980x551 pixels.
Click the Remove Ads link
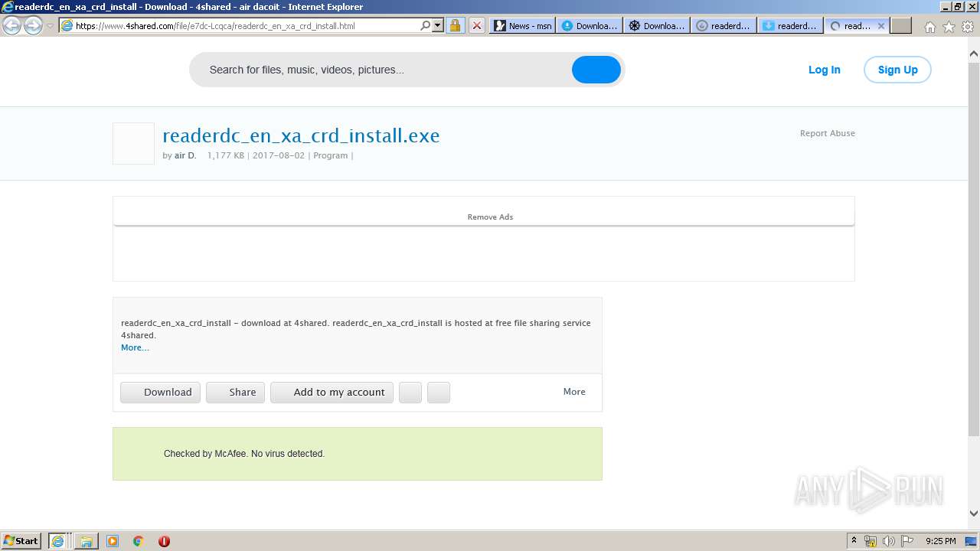coord(490,217)
